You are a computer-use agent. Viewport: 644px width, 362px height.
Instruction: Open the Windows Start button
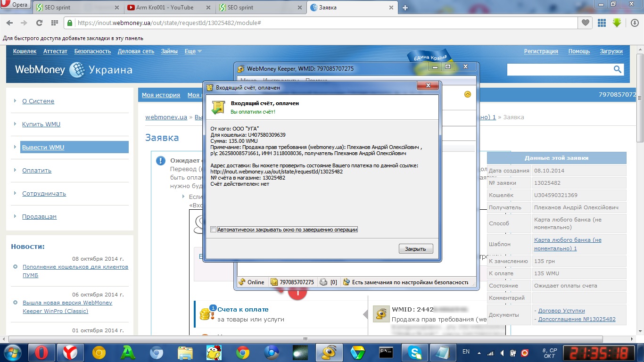[13, 352]
